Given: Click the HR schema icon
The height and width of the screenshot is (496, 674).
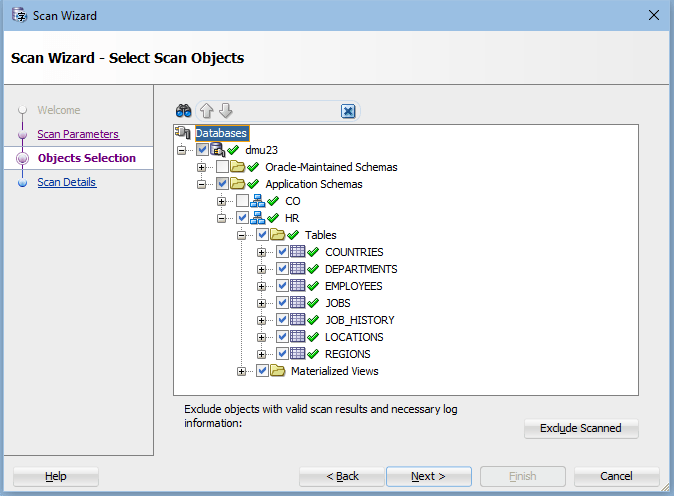Looking at the screenshot, I should coord(257,218).
